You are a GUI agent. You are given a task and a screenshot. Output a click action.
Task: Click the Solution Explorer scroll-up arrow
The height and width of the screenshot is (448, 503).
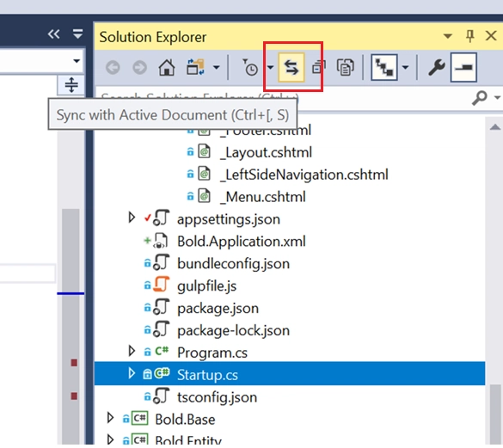(x=495, y=127)
